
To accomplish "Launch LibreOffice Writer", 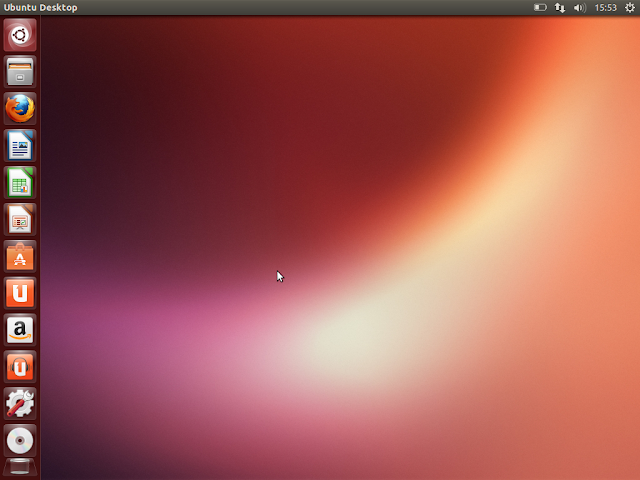I will [x=20, y=145].
